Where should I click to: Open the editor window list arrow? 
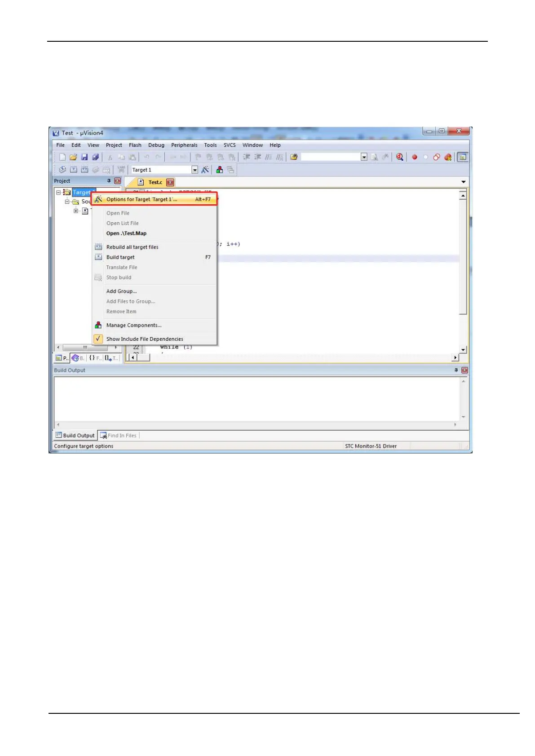click(464, 182)
